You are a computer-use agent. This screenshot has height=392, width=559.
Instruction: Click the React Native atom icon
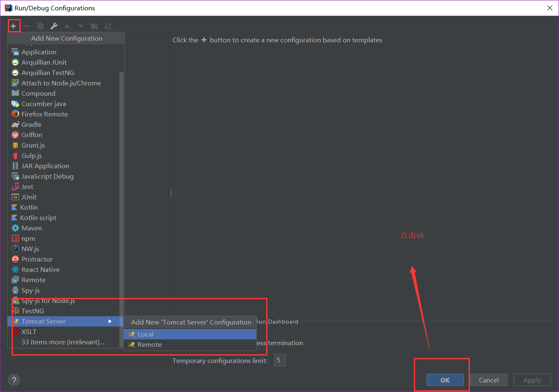[x=15, y=269]
